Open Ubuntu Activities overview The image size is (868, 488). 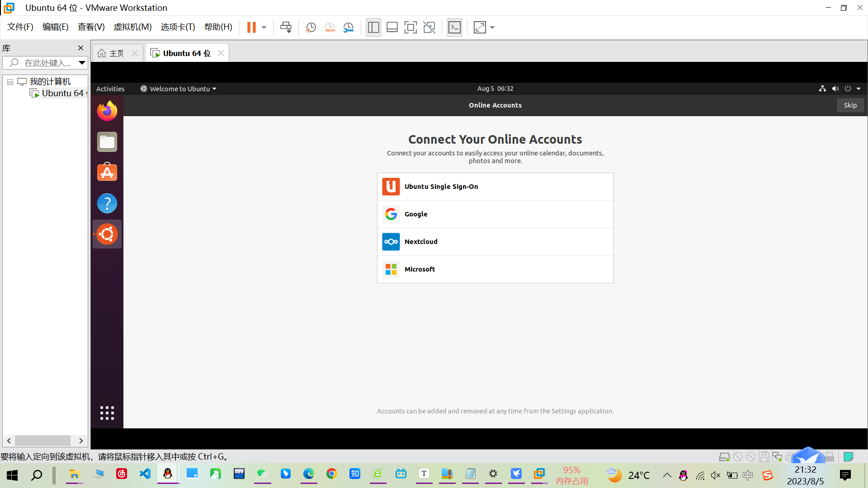pyautogui.click(x=110, y=89)
